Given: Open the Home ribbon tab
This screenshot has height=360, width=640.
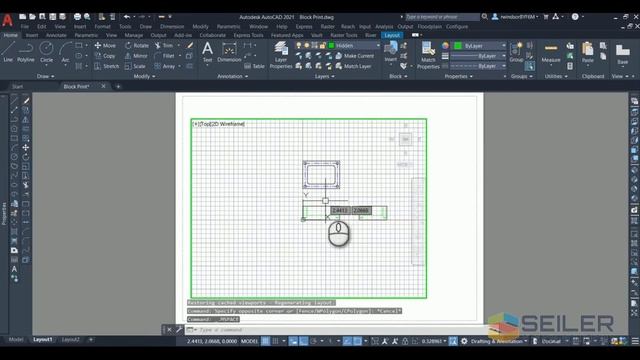Looking at the screenshot, I should coord(11,35).
